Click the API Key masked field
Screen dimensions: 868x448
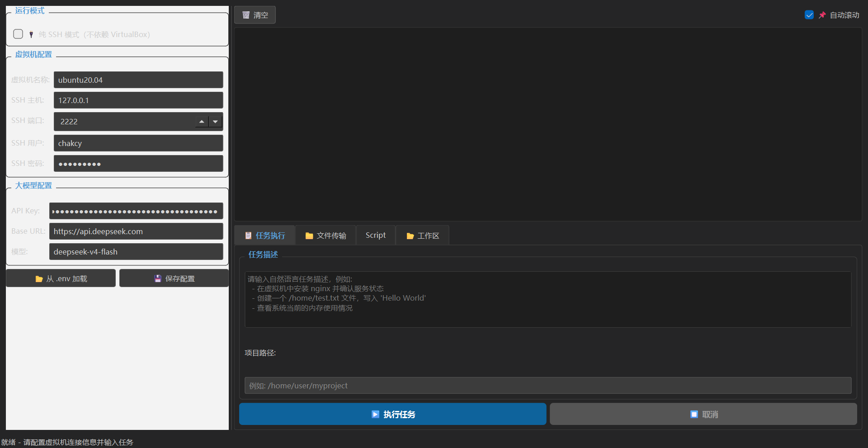pyautogui.click(x=136, y=211)
